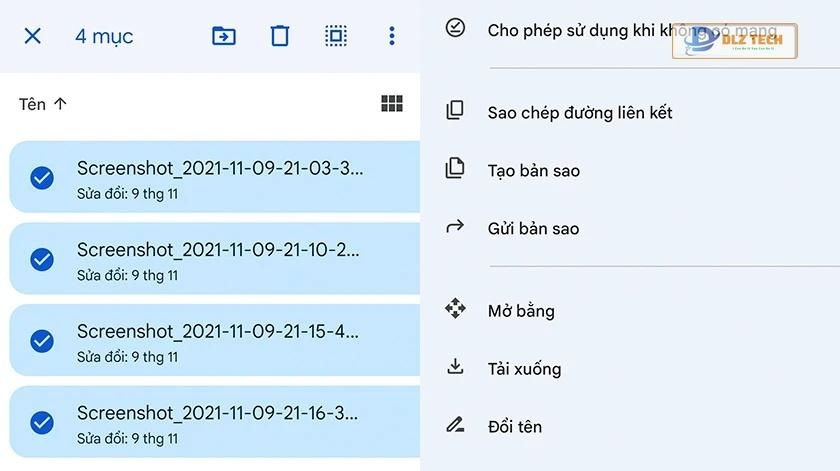This screenshot has width=840, height=471.
Task: Uncheck the Screenshot_2021-11-09-21-15 file
Action: 41,341
